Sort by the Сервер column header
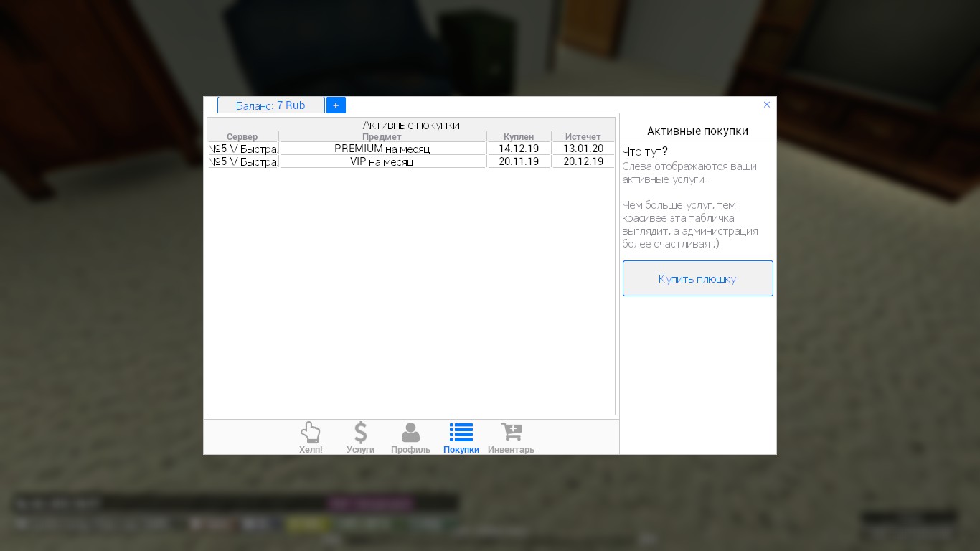Screen dimensions: 980x551 click(x=242, y=137)
